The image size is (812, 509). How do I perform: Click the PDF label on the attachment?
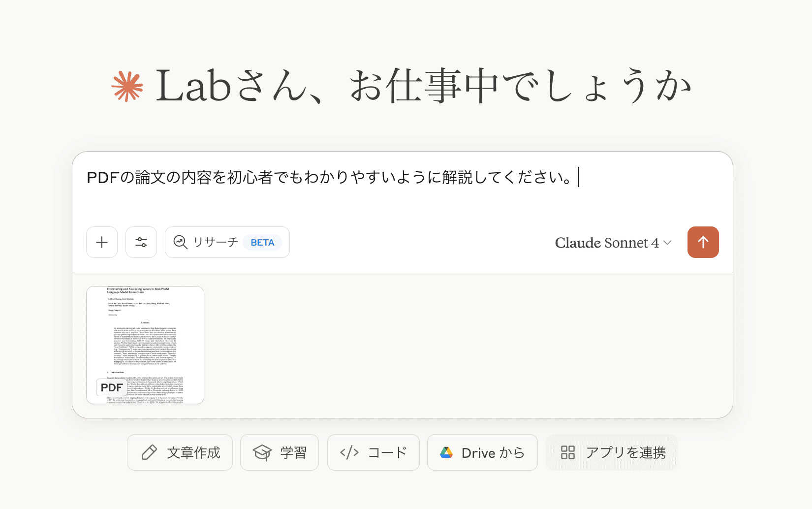tap(112, 388)
